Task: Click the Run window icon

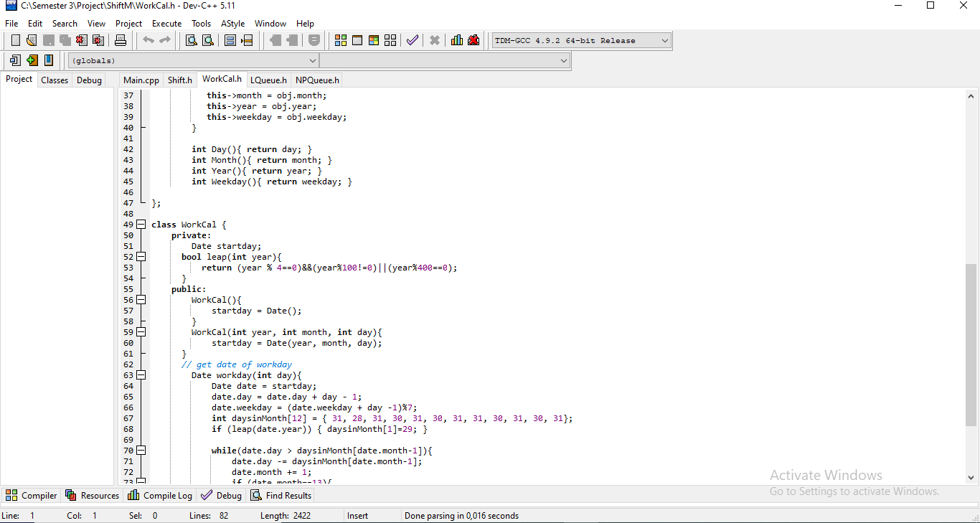Action: click(357, 40)
